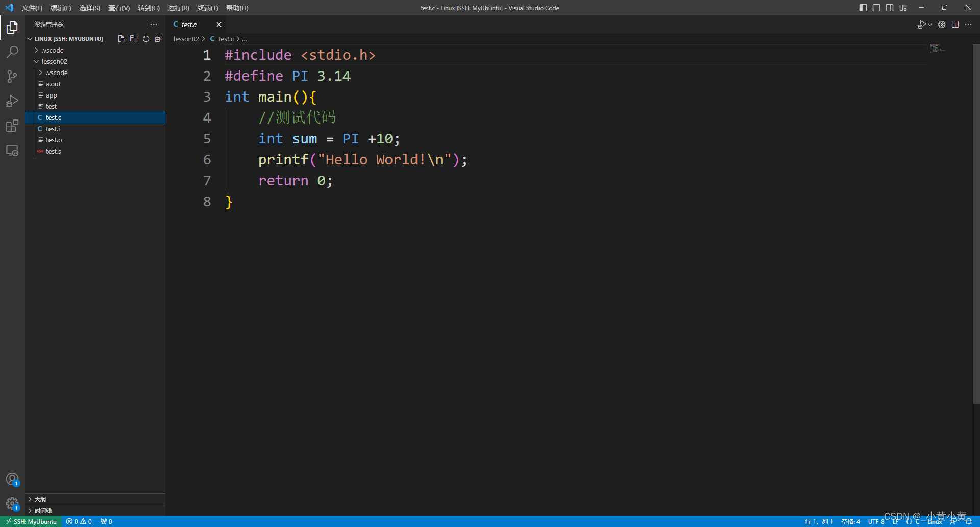Collapse all folders in explorer
The image size is (980, 527).
coord(158,39)
